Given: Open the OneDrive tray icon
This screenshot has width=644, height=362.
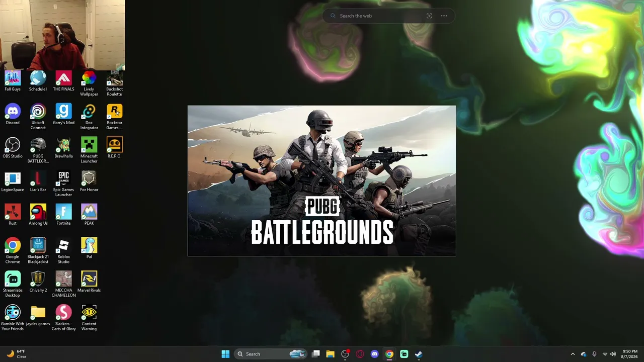Looking at the screenshot, I should tap(584, 354).
